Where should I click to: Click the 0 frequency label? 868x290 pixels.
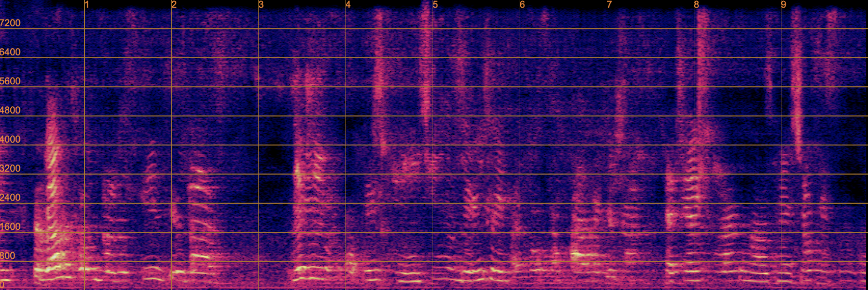(x=2, y=285)
